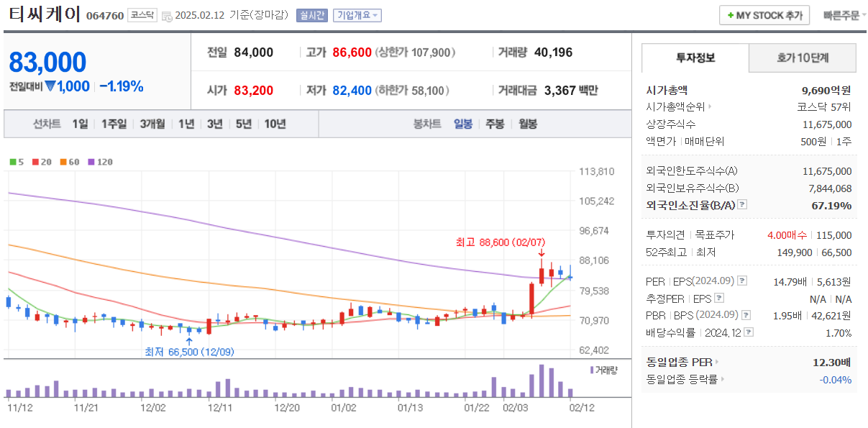The height and width of the screenshot is (428, 868).
Task: Click the help icon beside 배당수익률 2024.12
Action: [x=749, y=332]
